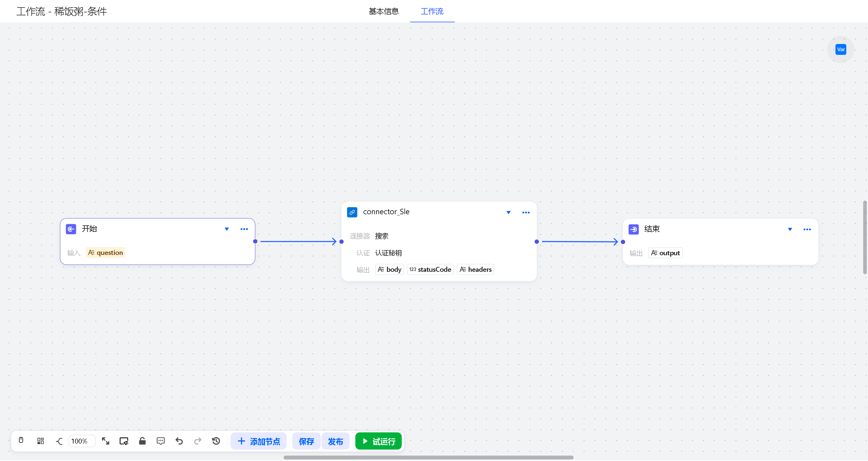Click the 添加节点 button

(x=259, y=441)
